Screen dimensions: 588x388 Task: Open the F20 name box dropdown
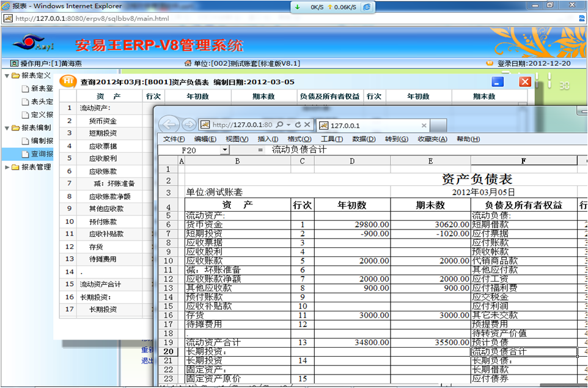tap(224, 150)
